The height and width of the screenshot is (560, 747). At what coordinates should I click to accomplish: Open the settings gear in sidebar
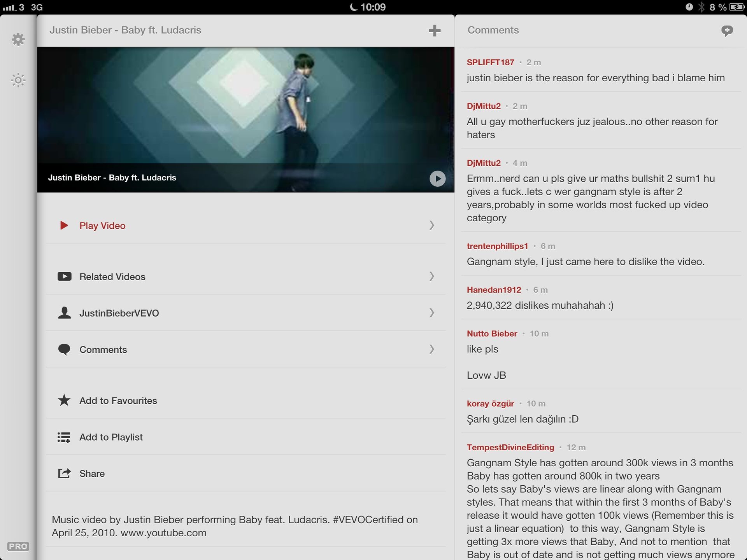click(18, 39)
